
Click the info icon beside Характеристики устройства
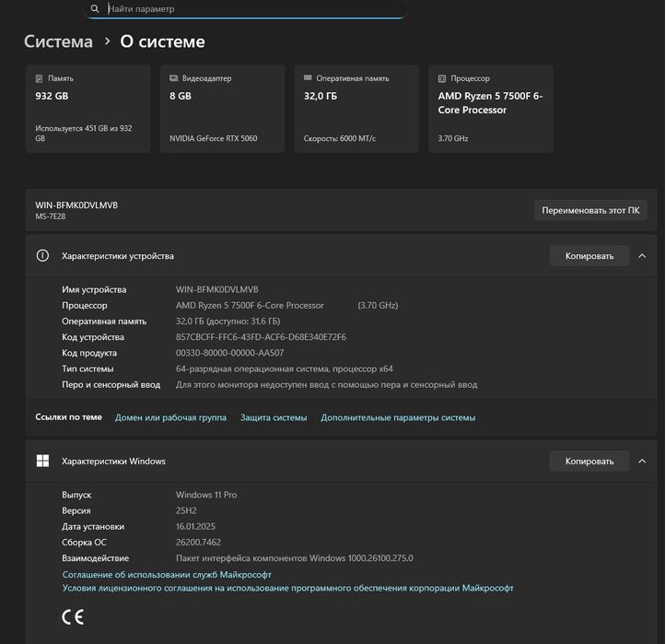coord(42,256)
